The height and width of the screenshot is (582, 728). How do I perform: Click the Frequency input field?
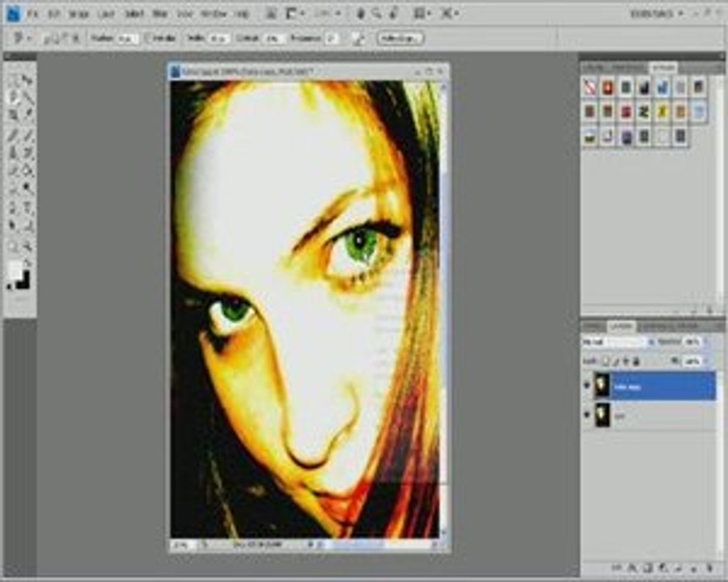331,39
